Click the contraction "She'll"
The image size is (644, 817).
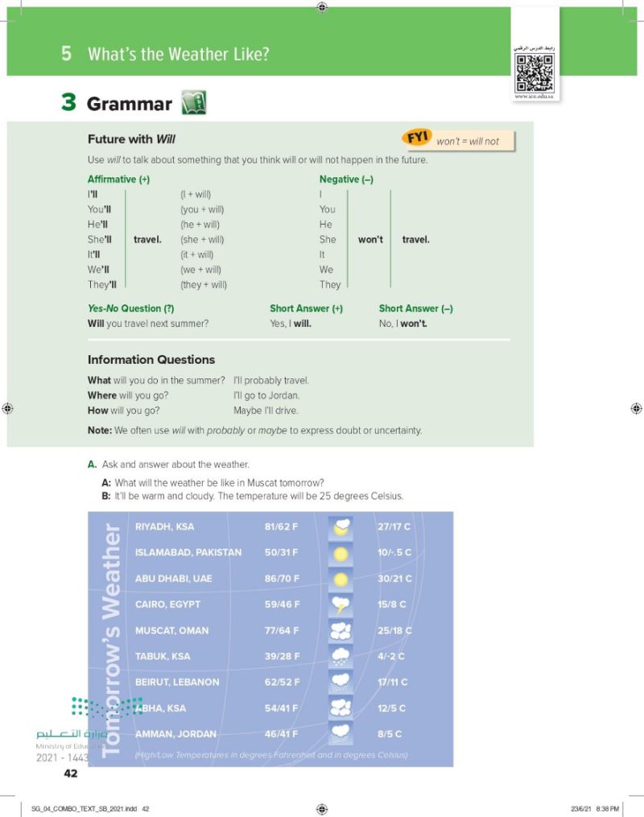tap(100, 240)
